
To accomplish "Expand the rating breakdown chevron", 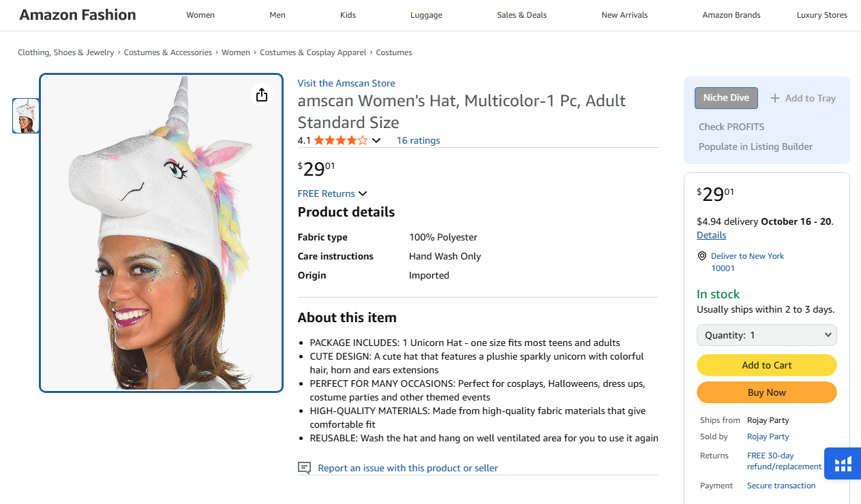I will 376,141.
